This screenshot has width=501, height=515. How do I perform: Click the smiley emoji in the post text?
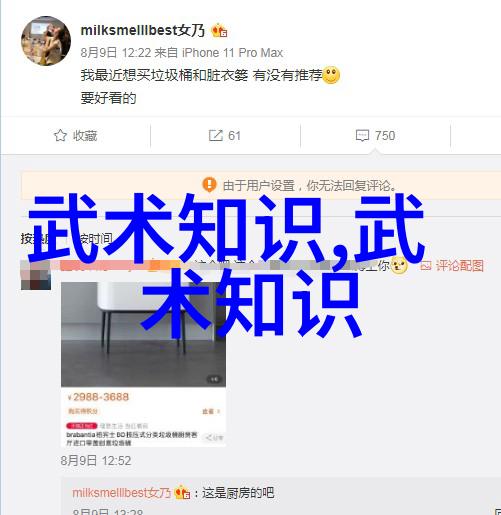331,75
